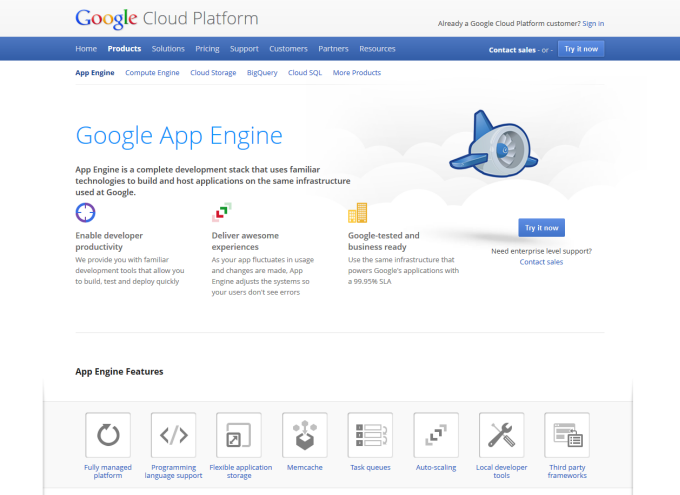Click the Flexible application storage text link
This screenshot has width=680, height=495.
click(x=241, y=471)
